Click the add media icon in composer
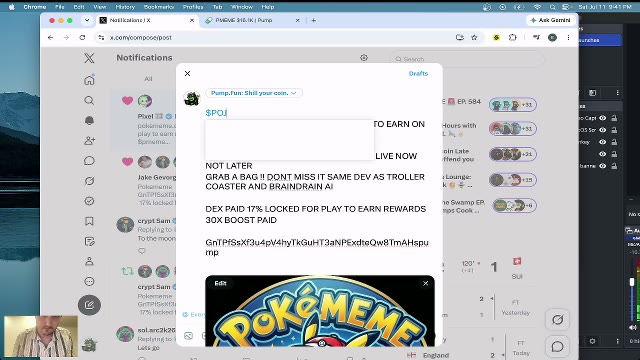The height and width of the screenshot is (360, 640). 188,336
